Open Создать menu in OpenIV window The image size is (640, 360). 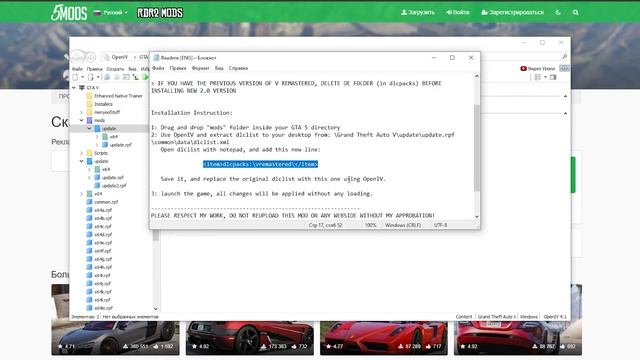(x=115, y=69)
